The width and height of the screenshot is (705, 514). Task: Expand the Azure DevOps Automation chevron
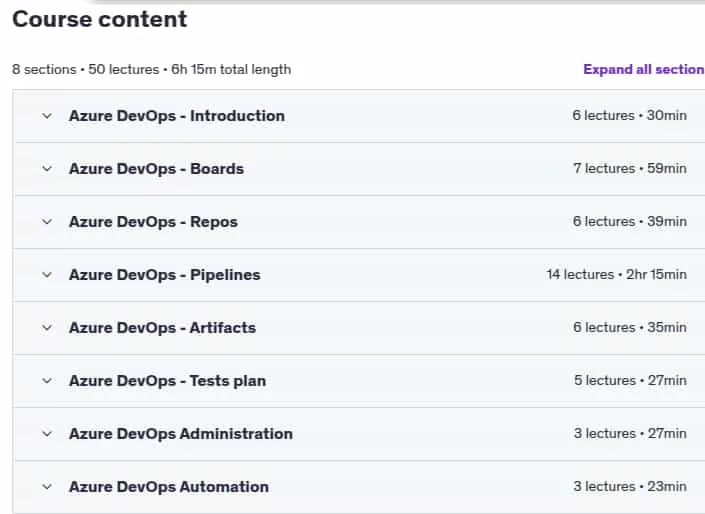47,487
